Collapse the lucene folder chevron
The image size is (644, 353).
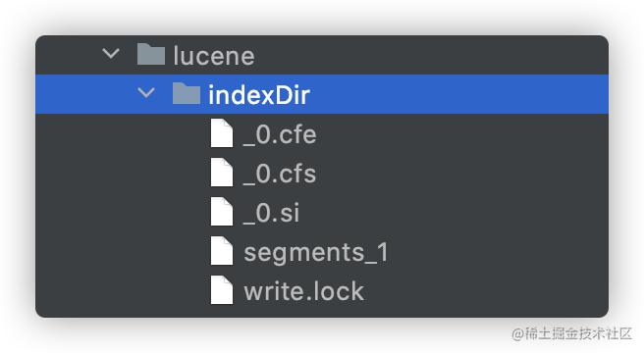[111, 54]
